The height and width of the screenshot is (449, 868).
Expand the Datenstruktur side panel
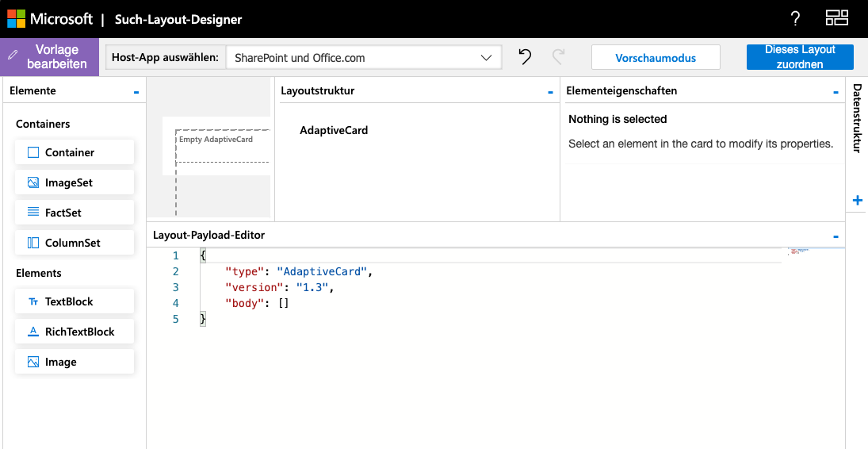(858, 200)
